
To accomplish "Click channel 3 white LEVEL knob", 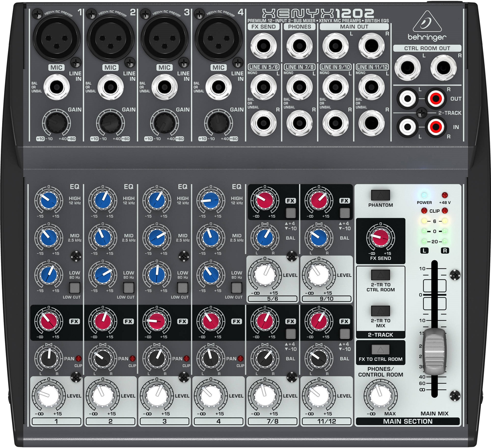I will click(x=157, y=396).
